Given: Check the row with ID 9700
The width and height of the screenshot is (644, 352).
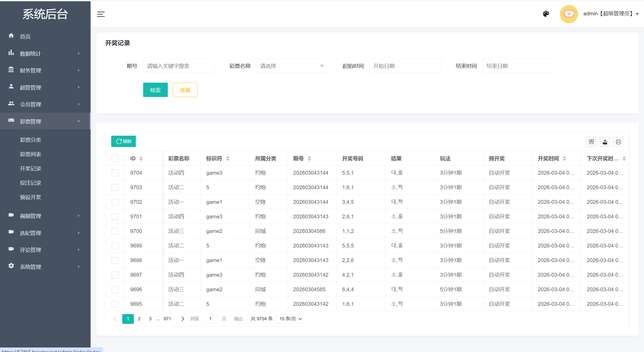Looking at the screenshot, I should pos(115,231).
